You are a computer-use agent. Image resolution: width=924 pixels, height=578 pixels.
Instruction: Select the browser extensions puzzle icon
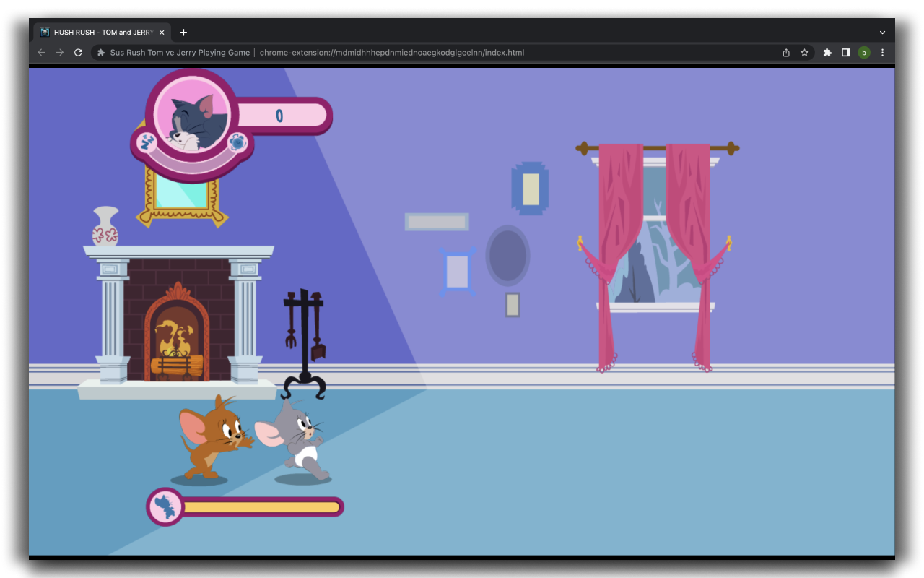(x=827, y=52)
